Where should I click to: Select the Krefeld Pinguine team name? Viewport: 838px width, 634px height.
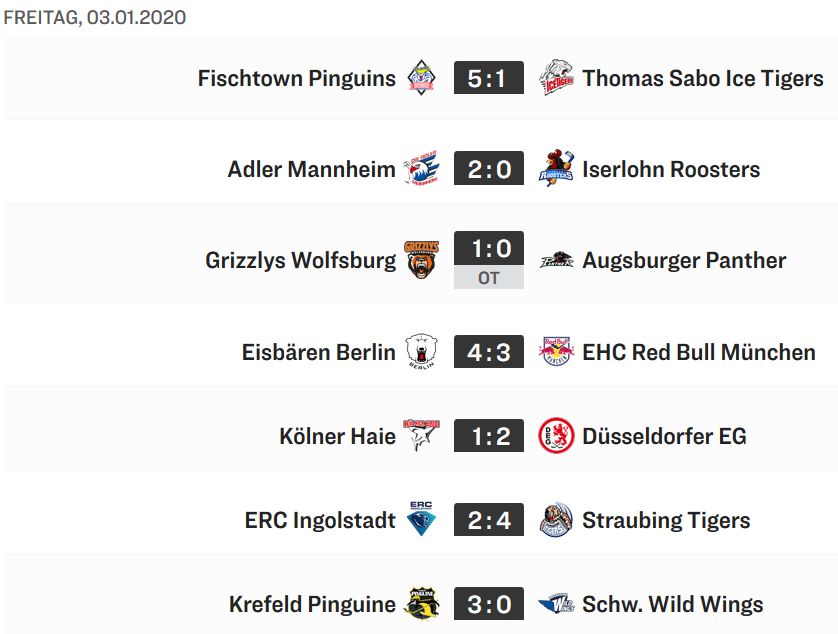[x=312, y=604]
